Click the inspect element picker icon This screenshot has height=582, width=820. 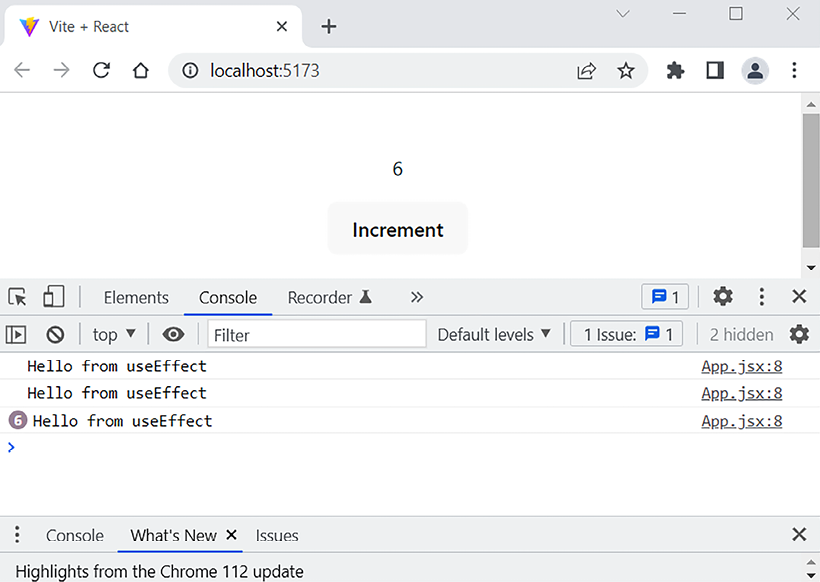pos(17,297)
